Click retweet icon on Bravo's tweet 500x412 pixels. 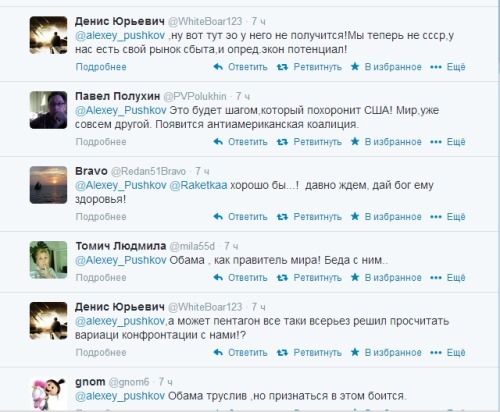coord(282,217)
